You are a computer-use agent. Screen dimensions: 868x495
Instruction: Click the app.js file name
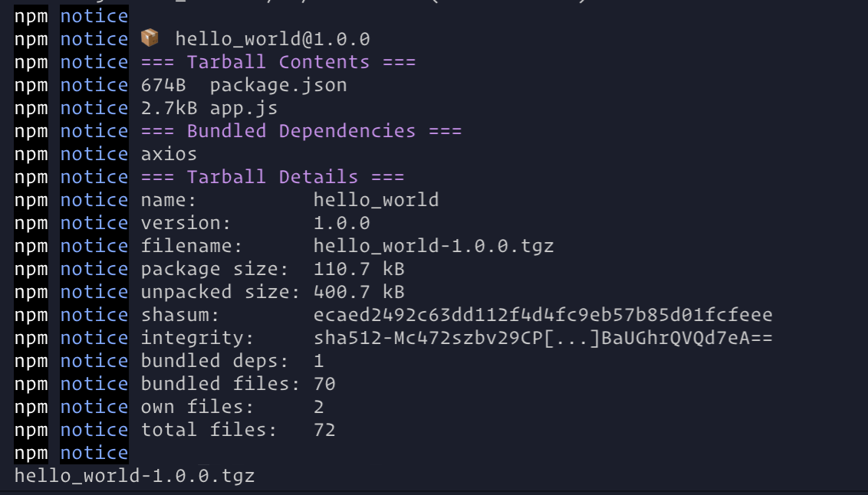click(244, 108)
